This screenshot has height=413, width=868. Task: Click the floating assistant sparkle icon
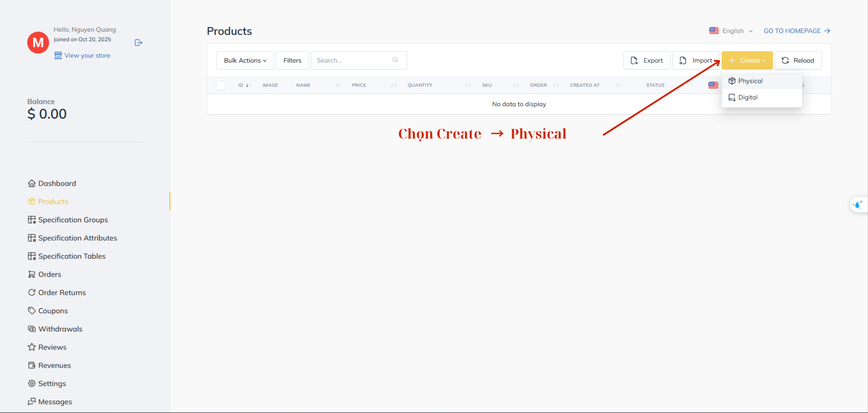pyautogui.click(x=857, y=205)
